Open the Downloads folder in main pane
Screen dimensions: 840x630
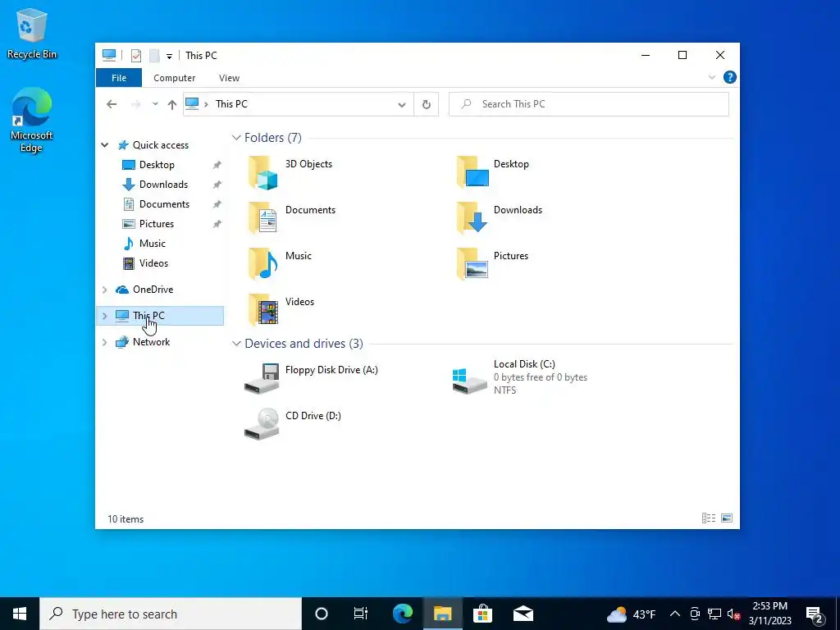point(499,218)
